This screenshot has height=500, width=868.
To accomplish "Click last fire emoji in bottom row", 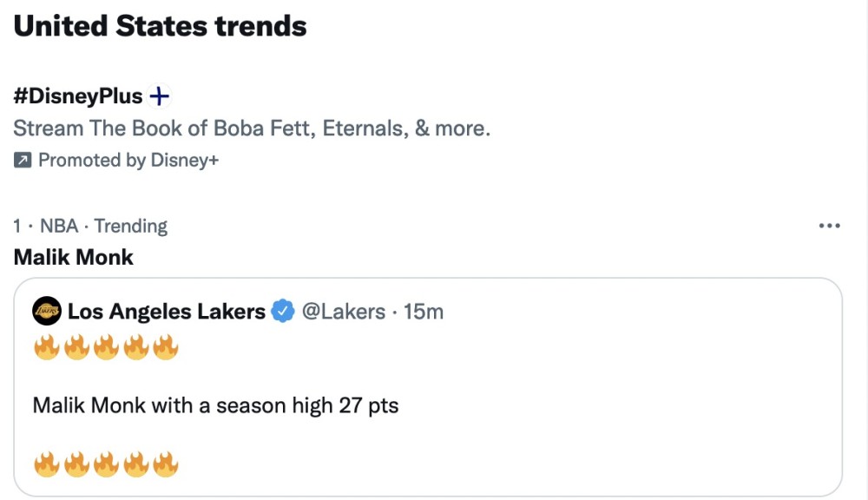I will pyautogui.click(x=165, y=464).
